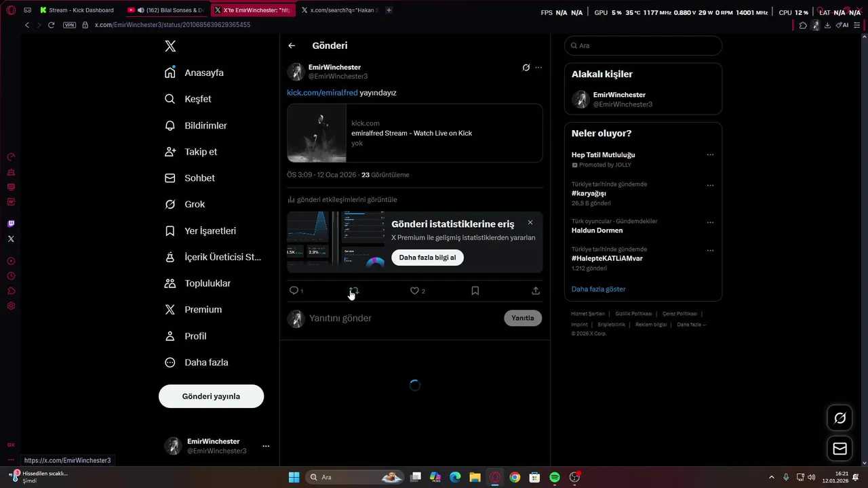Open Haldun Dormen trend
The height and width of the screenshot is (488, 868).
597,230
